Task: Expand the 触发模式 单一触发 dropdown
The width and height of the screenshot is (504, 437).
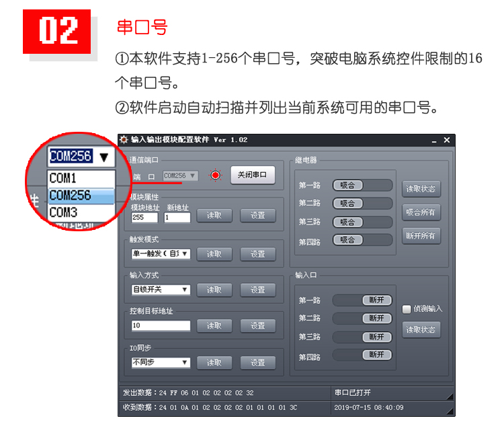Action: [161, 253]
